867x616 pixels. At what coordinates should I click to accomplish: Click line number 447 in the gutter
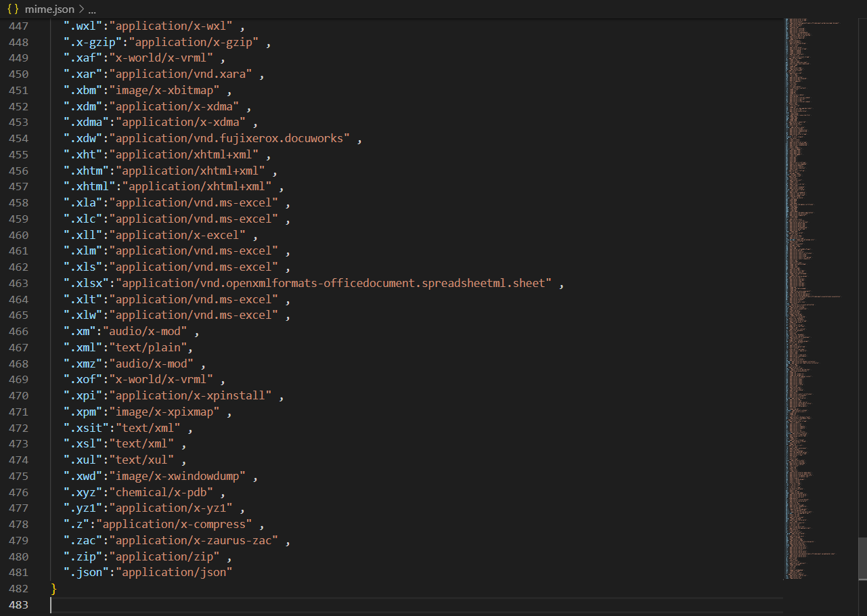click(18, 26)
